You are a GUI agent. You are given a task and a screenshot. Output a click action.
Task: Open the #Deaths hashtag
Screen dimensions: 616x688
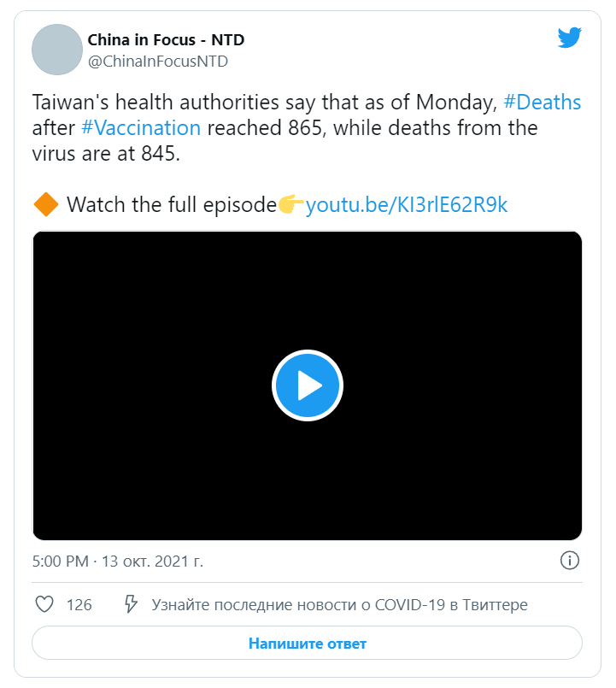[542, 103]
